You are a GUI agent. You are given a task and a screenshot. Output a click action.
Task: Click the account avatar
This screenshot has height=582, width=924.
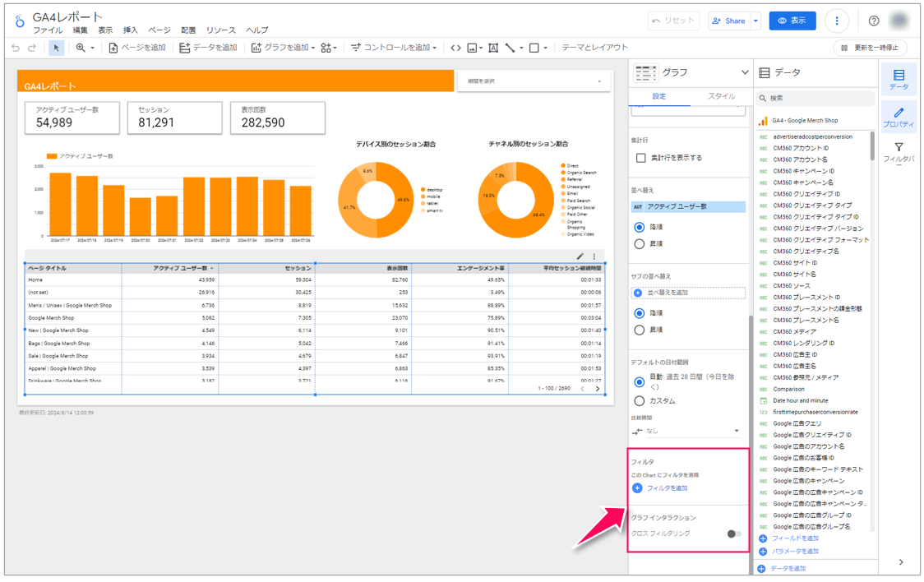click(899, 21)
